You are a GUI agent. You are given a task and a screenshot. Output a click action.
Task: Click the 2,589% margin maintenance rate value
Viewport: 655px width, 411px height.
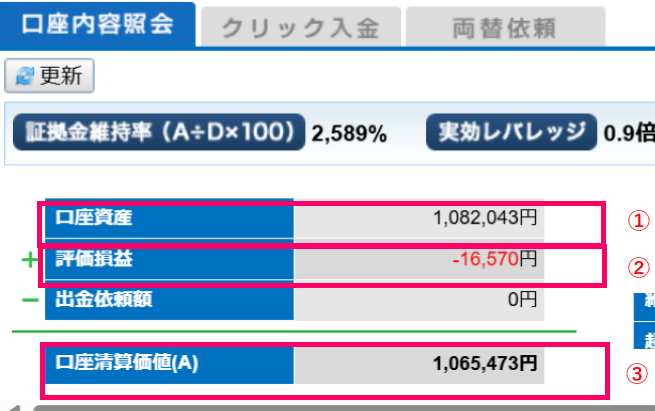349,133
